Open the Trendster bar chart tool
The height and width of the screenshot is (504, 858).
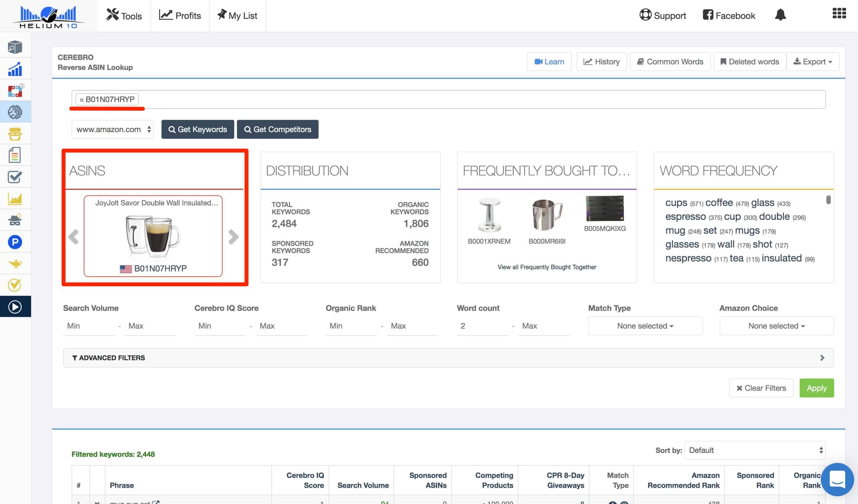pyautogui.click(x=15, y=69)
